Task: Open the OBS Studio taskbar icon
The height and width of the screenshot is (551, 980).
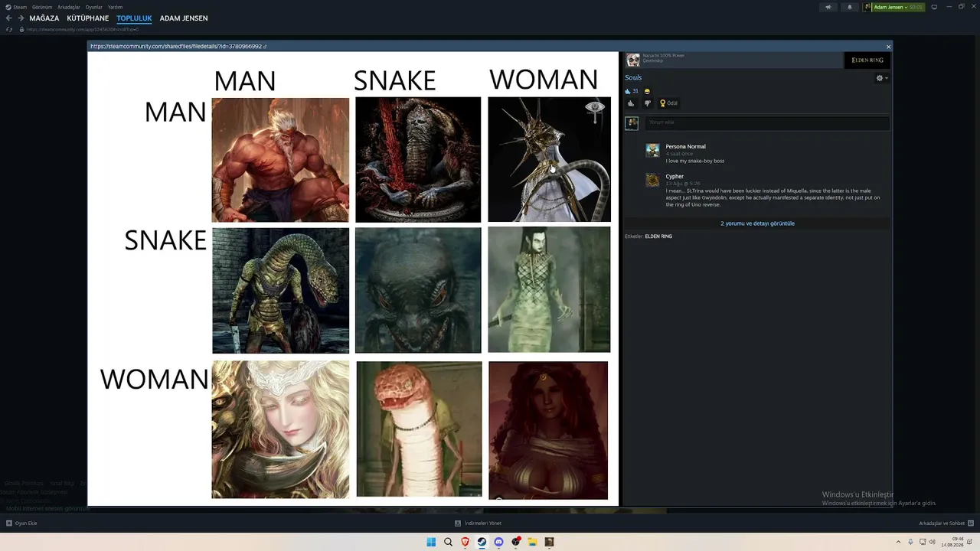Action: [x=515, y=542]
